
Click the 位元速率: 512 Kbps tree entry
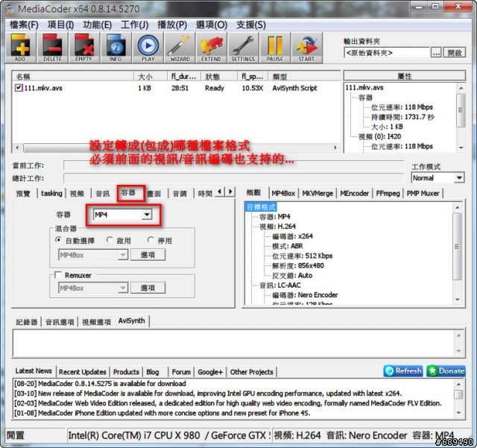click(x=302, y=256)
